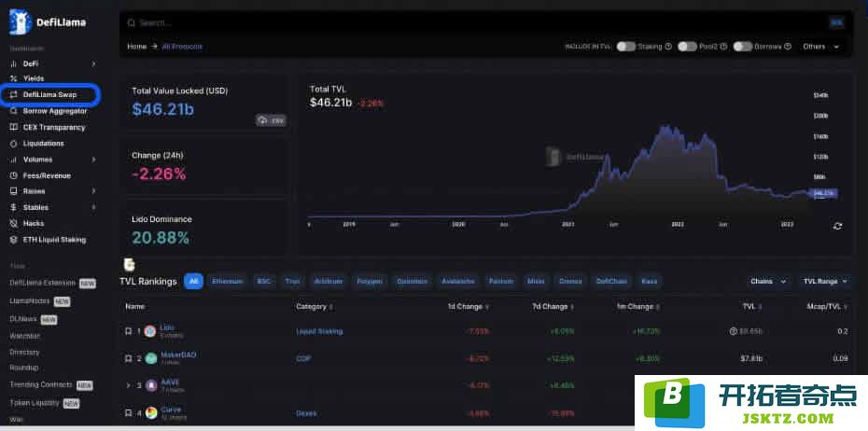Screen dimensions: 868x431
Task: Click the AAVE ghost logo
Action: point(151,385)
